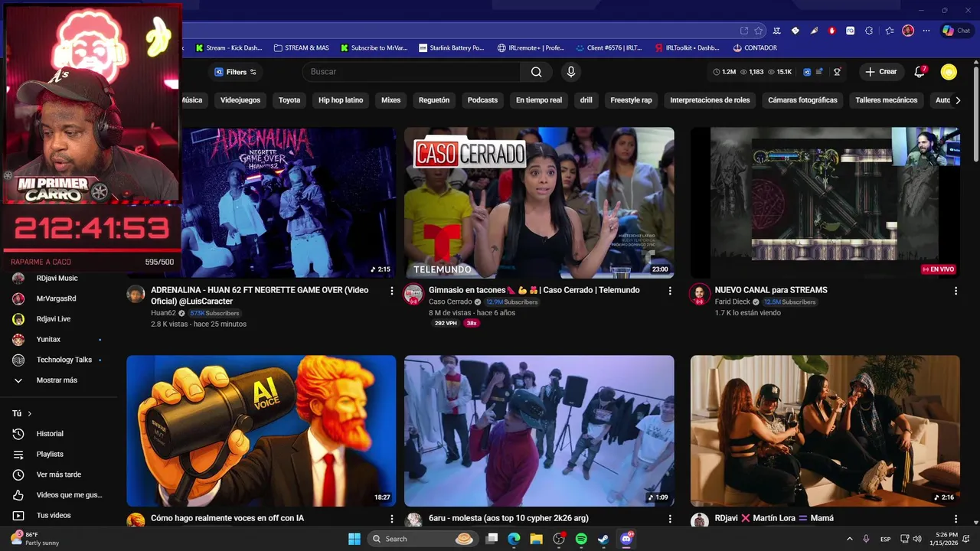Click the Windows taskbar Search box
The height and width of the screenshot is (551, 980).
click(x=421, y=539)
